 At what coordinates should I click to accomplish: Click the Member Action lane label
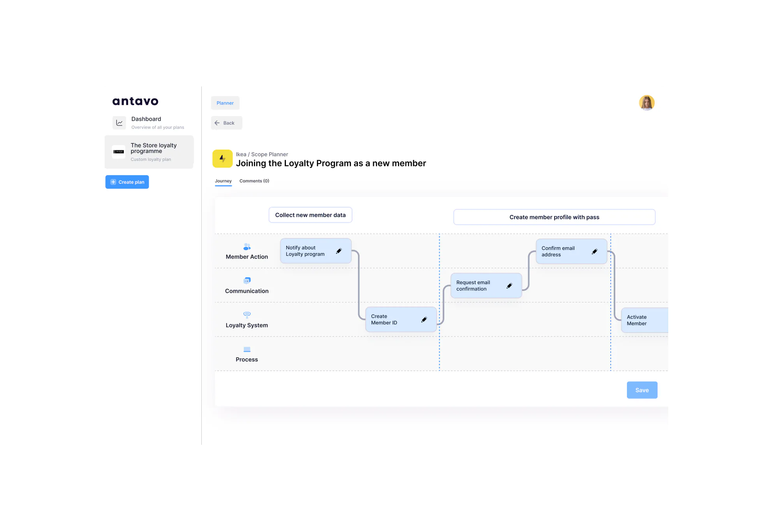click(x=247, y=257)
